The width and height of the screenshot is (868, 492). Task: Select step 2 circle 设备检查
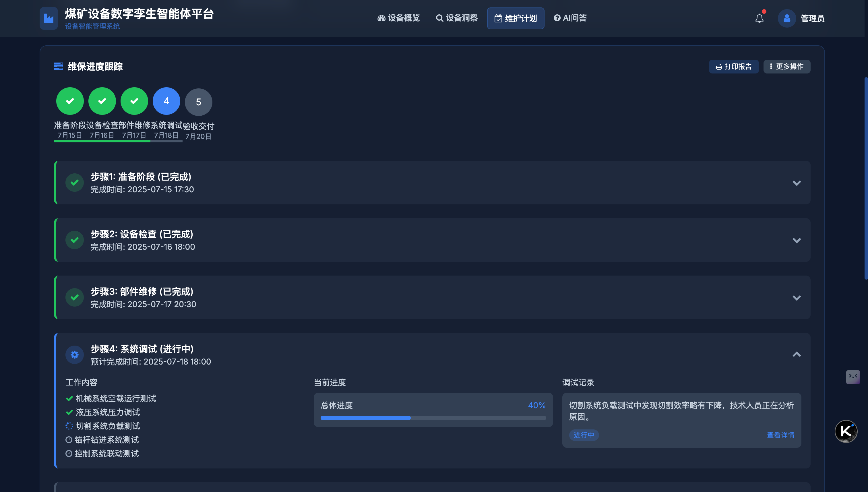(102, 101)
